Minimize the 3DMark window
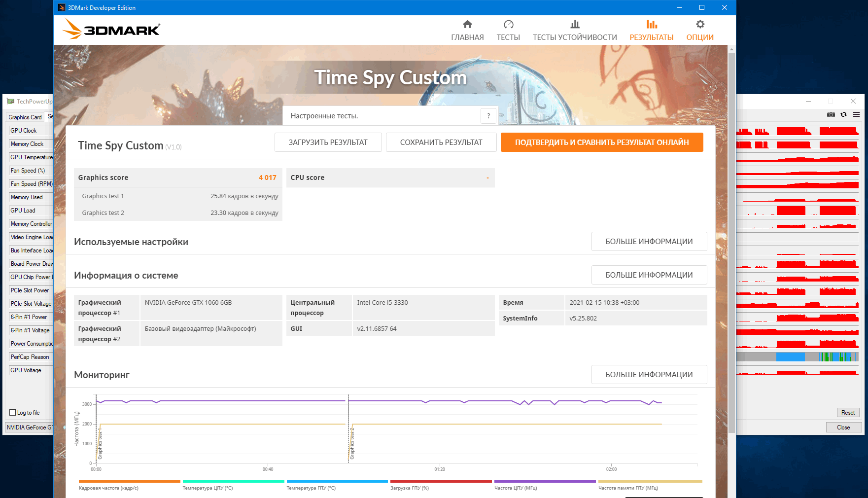The height and width of the screenshot is (498, 868). [x=680, y=7]
